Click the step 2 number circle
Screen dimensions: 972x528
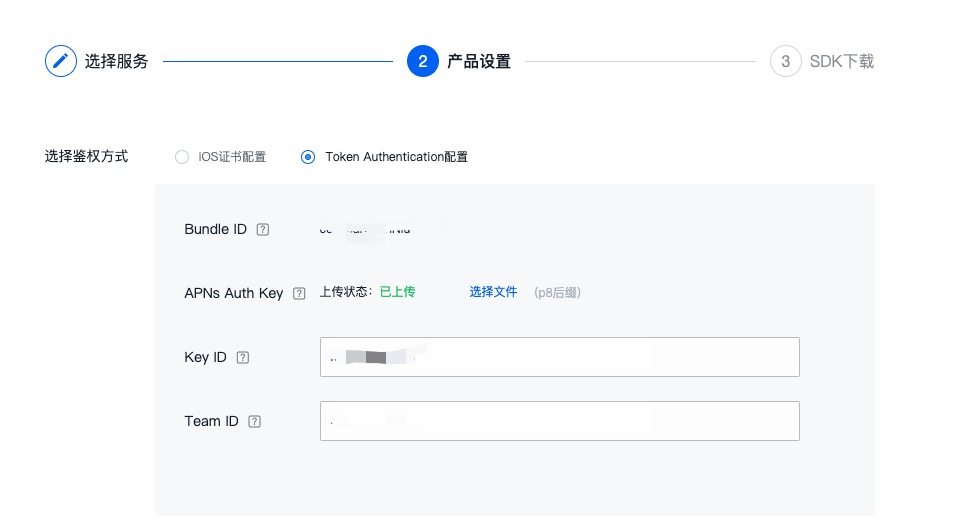423,61
